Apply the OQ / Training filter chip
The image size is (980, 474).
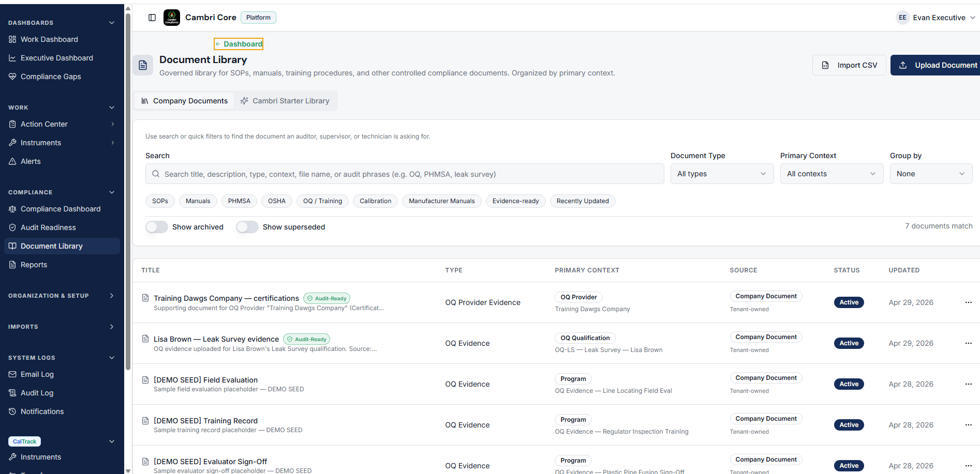pos(322,201)
